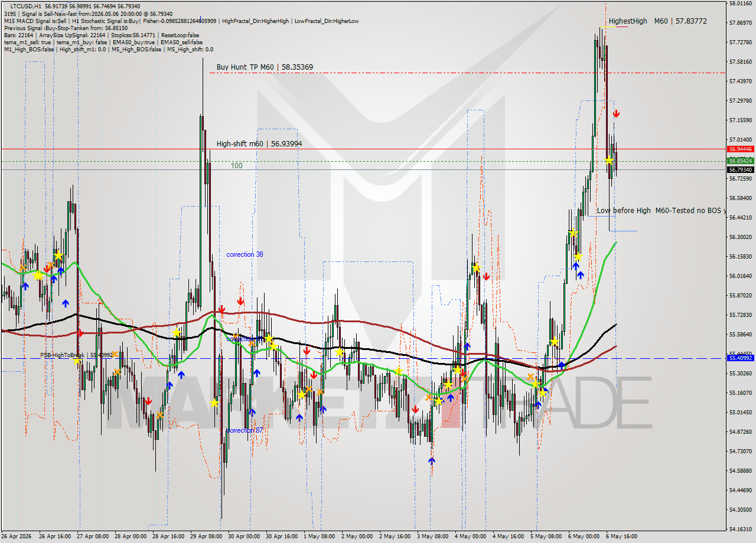This screenshot has height=543, width=756.
Task: Click the 'M15 MACD Signal is:Sell' info line
Action: [181, 21]
